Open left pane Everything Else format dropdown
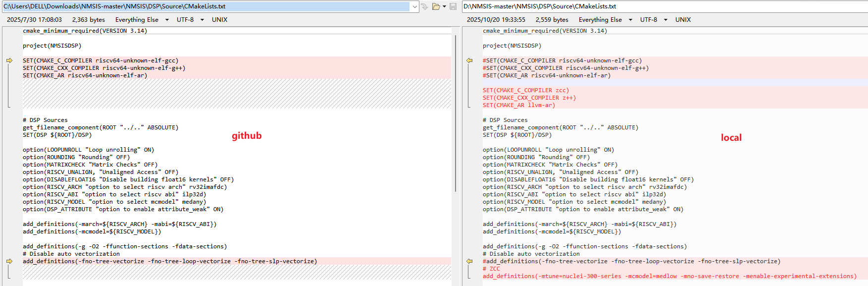 (167, 20)
